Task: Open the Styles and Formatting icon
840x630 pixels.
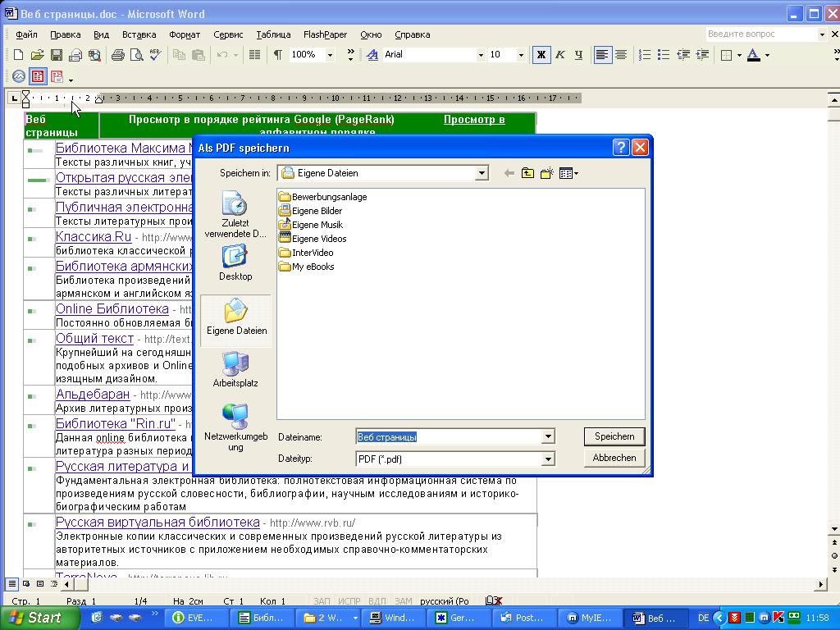Action: tap(372, 55)
